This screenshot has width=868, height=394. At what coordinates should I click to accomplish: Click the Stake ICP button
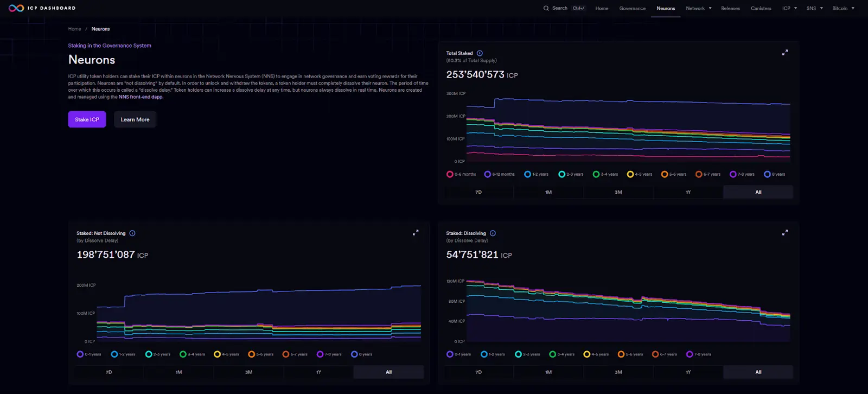[x=87, y=119]
